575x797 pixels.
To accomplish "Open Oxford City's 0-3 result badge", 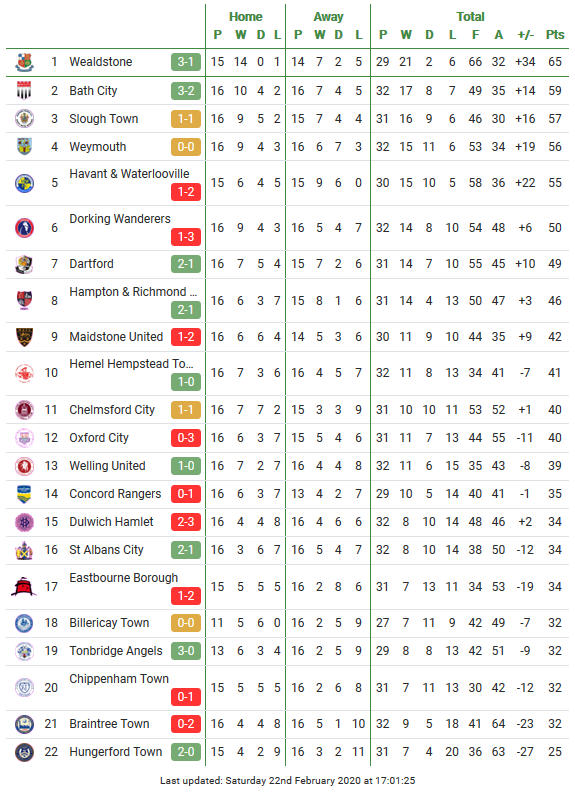I will pos(186,438).
